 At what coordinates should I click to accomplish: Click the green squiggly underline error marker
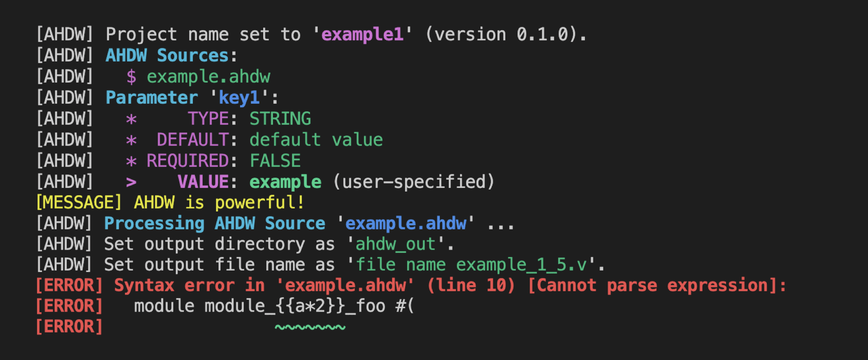coord(310,327)
